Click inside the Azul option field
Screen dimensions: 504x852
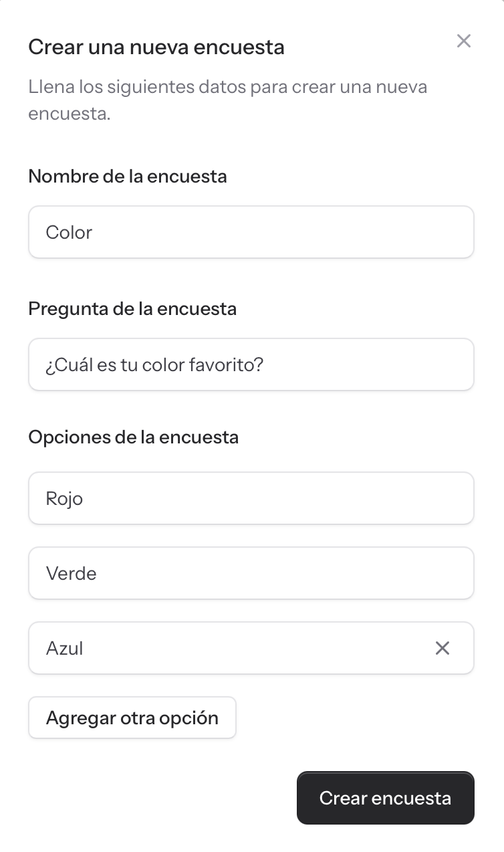[x=227, y=648]
